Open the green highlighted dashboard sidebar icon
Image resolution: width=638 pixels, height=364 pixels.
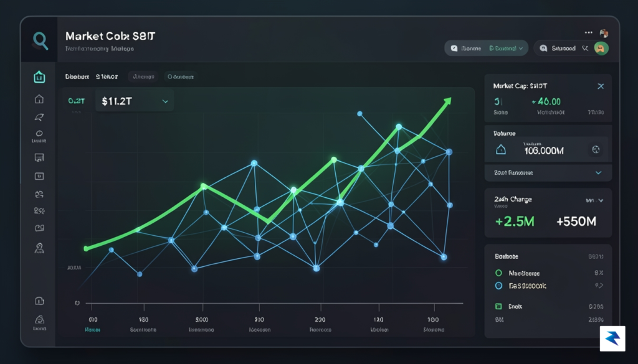[39, 77]
